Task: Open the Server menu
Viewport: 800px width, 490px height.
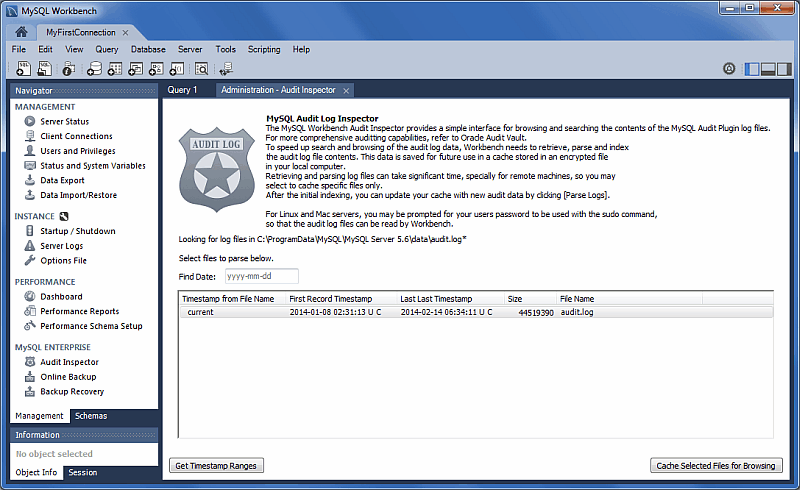Action: [x=190, y=50]
